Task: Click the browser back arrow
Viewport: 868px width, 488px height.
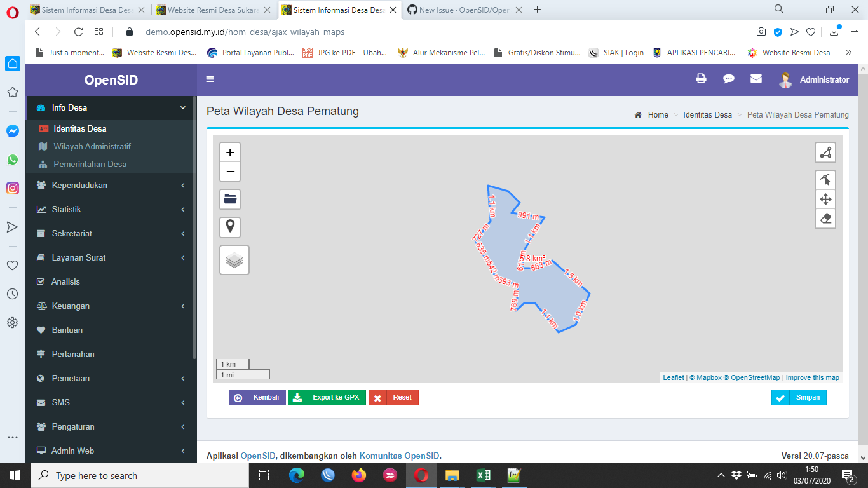Action: tap(37, 32)
